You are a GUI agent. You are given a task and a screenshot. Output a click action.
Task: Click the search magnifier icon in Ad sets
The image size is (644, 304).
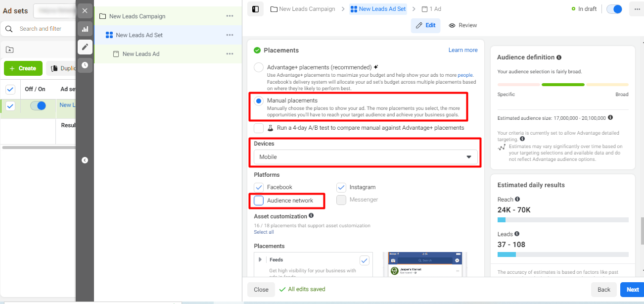click(9, 29)
